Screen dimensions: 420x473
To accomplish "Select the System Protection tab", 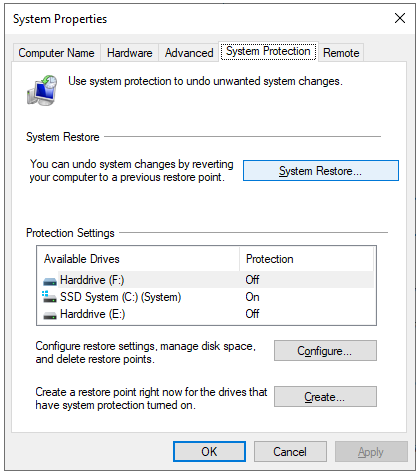I will 268,51.
